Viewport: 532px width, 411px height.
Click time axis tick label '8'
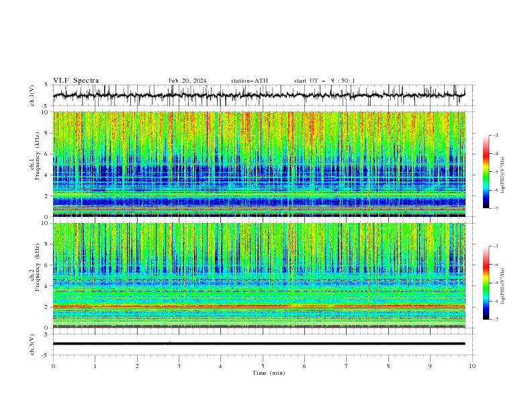point(388,366)
